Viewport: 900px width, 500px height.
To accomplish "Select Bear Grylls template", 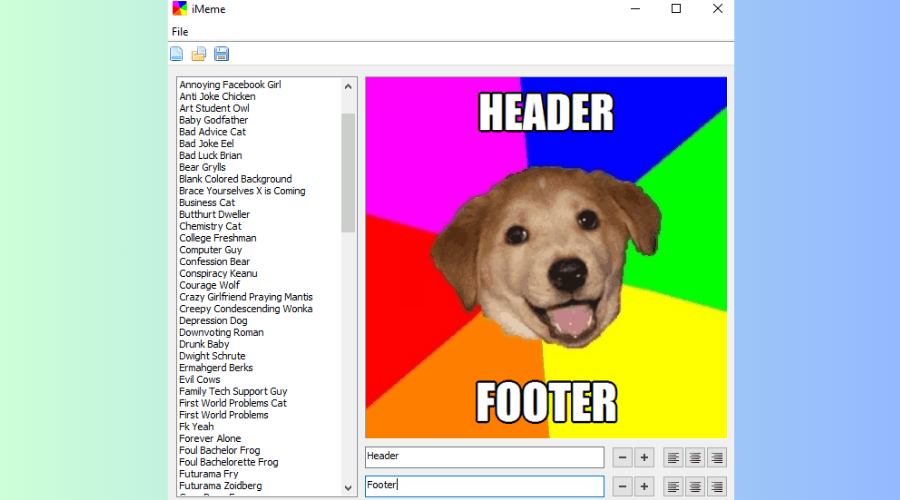I will (202, 167).
